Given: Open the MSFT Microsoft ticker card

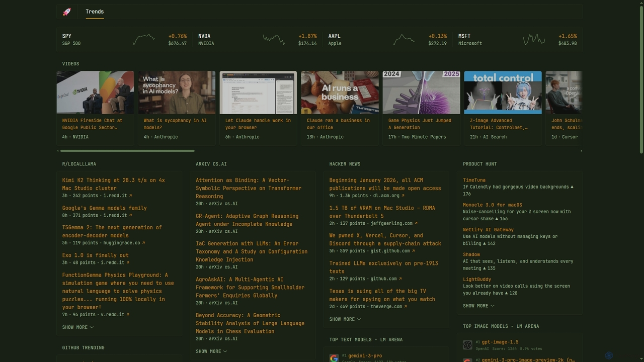Looking at the screenshot, I should pos(518,40).
